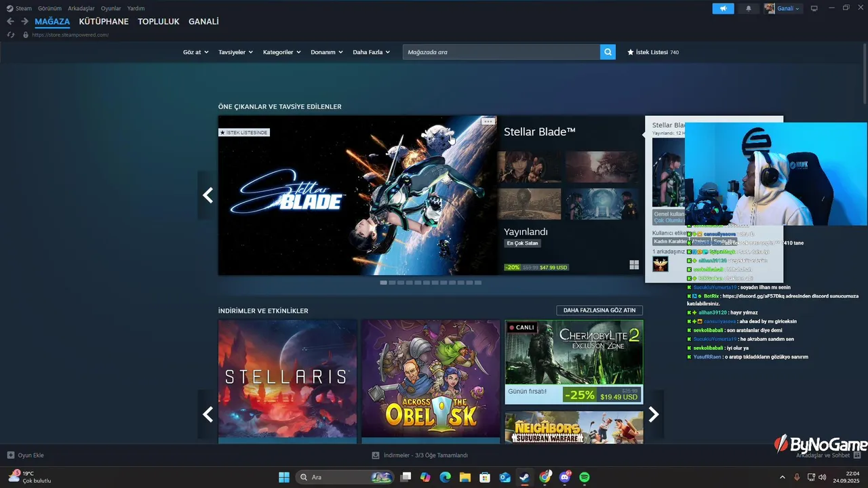Image resolution: width=868 pixels, height=488 pixels.
Task: Switch to the TOPLULUK tab
Action: tap(159, 22)
